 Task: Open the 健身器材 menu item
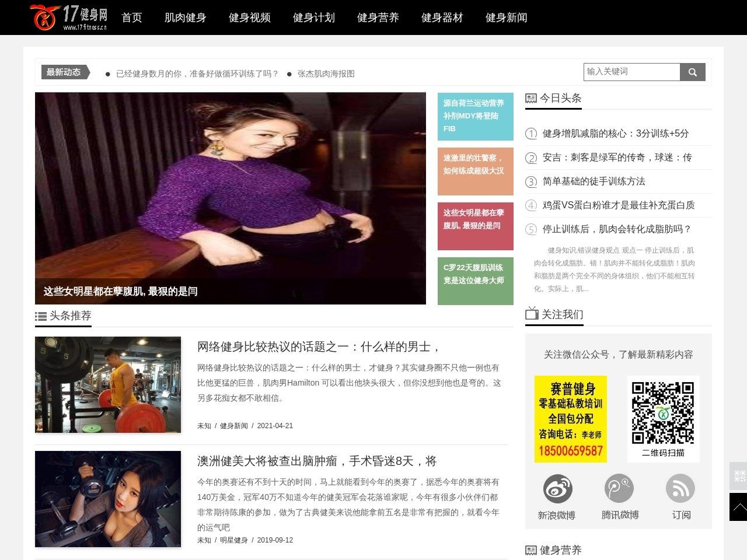coord(442,17)
